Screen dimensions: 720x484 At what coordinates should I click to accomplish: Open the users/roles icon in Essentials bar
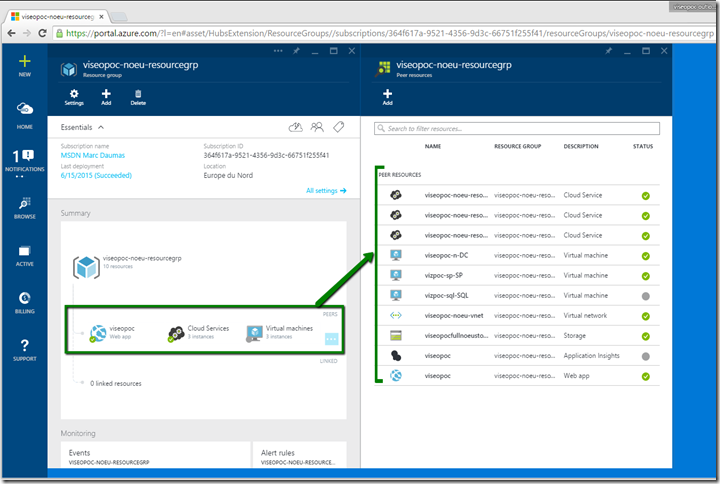click(x=317, y=127)
